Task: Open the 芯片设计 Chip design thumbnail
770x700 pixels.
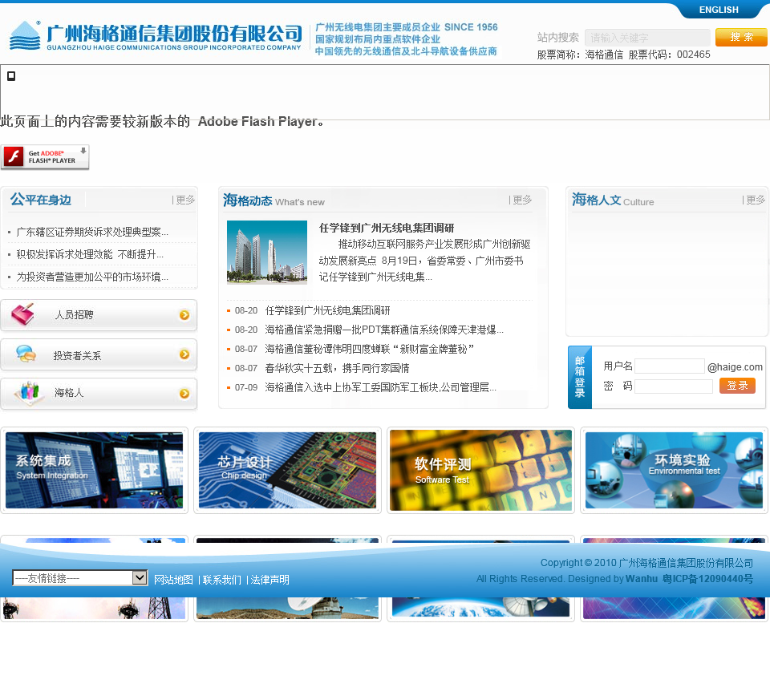Action: tap(287, 470)
